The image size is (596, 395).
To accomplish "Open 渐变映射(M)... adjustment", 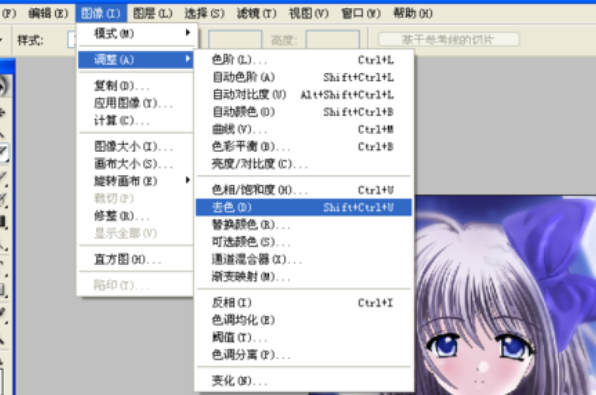I will [x=303, y=276].
